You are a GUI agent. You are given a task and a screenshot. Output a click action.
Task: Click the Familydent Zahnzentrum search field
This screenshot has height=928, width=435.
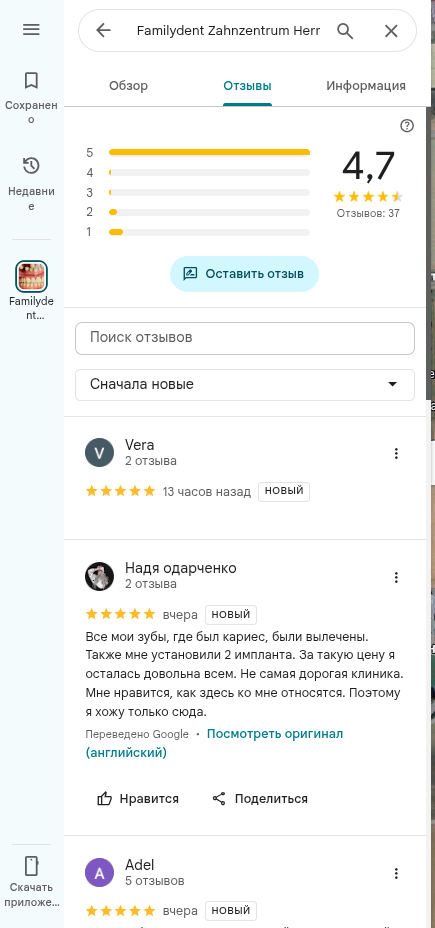pyautogui.click(x=228, y=31)
